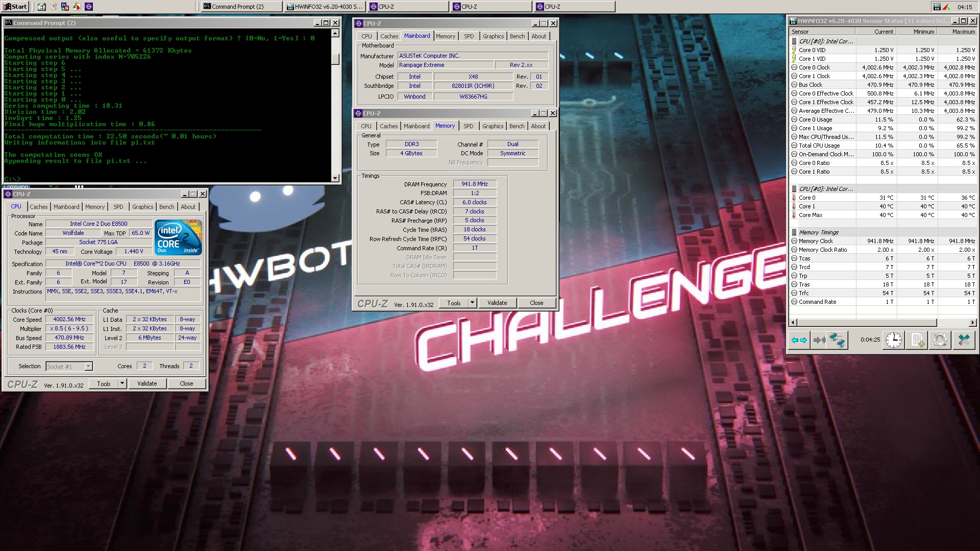
Task: Toggle HWiNFO expand columns arrows icon
Action: click(x=799, y=340)
